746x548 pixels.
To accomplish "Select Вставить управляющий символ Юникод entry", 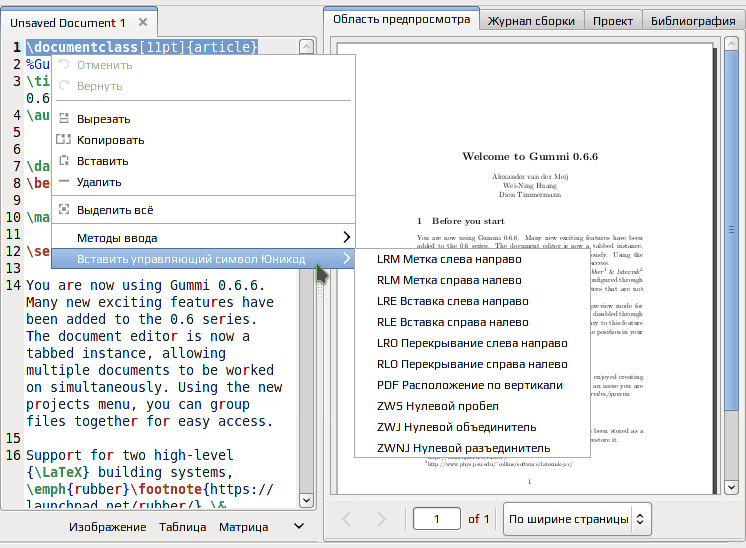I will pos(203,259).
